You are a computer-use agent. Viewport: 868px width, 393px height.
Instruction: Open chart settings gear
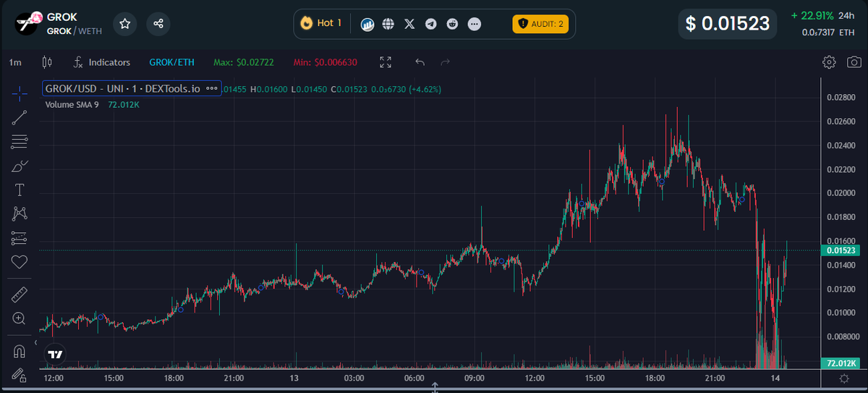(x=830, y=62)
